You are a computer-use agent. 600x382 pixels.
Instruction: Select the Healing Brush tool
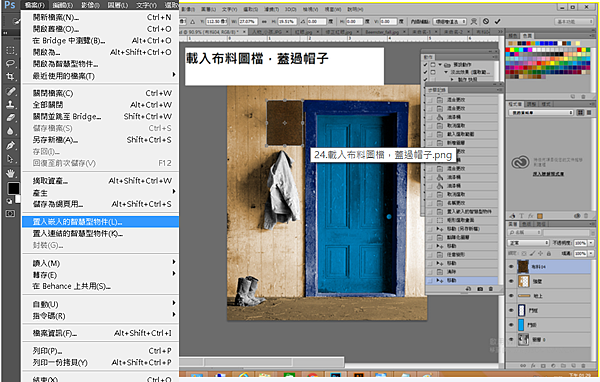[x=10, y=91]
